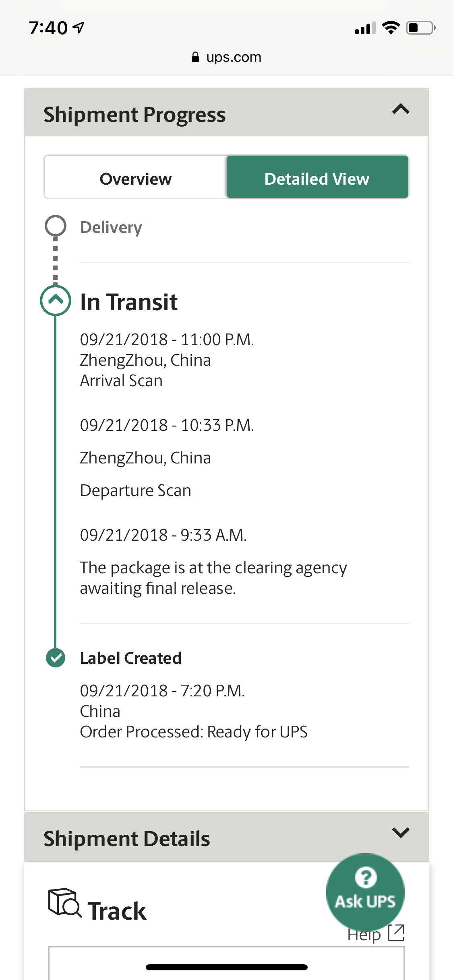Tap the Wi-Fi status icon
The image size is (453, 980).
(391, 27)
